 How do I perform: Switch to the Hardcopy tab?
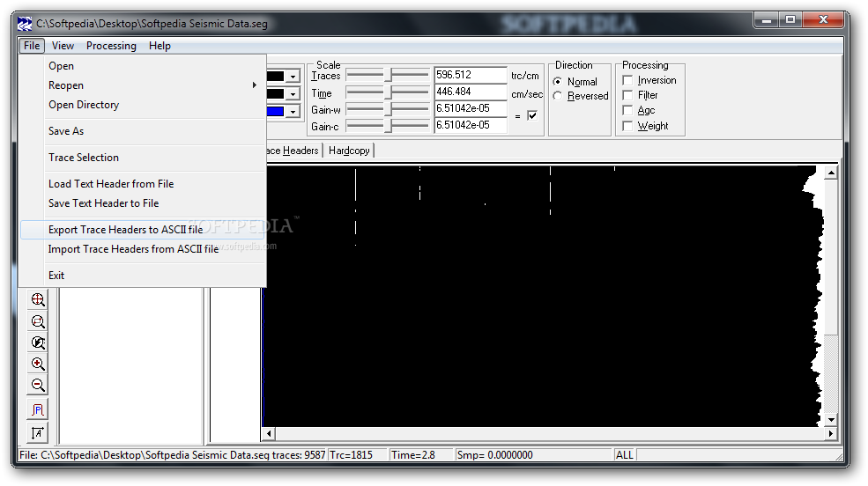click(349, 151)
